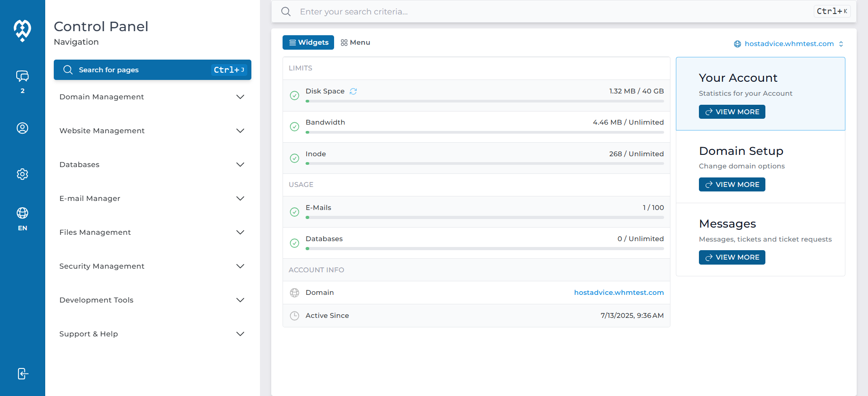Click the Ctrl+J shortcut badge

pyautogui.click(x=229, y=70)
